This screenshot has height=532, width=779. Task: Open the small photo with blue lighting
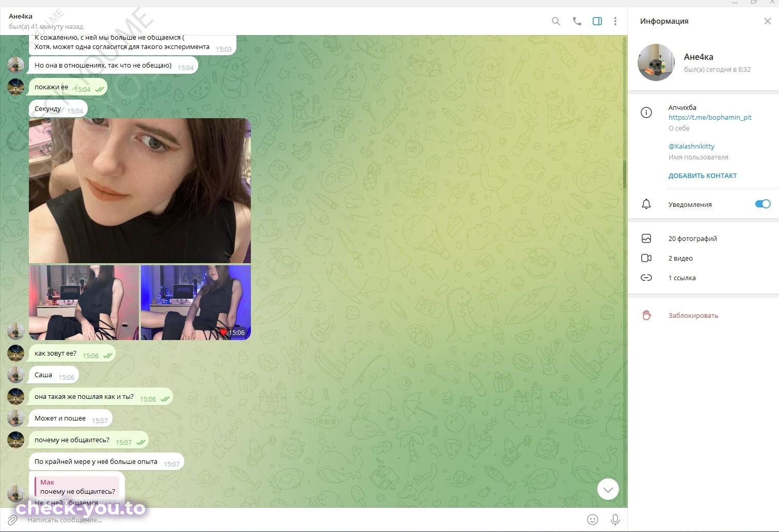point(196,302)
